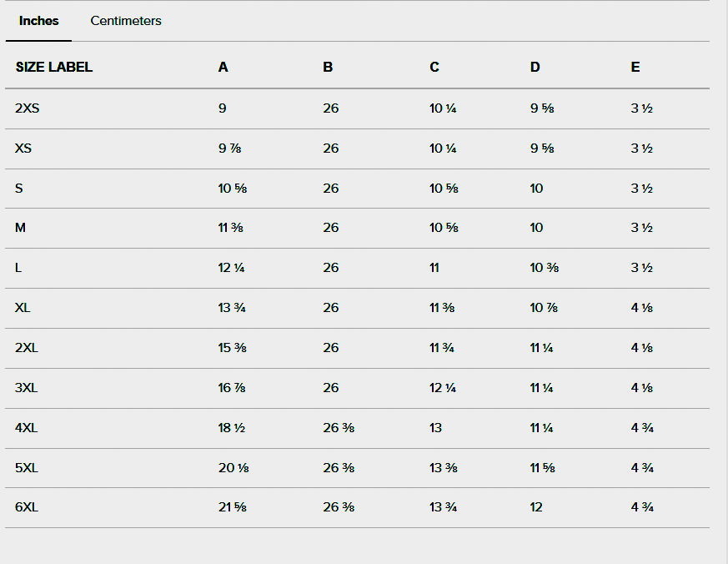
Task: Switch to the Centimeters tab
Action: [126, 21]
